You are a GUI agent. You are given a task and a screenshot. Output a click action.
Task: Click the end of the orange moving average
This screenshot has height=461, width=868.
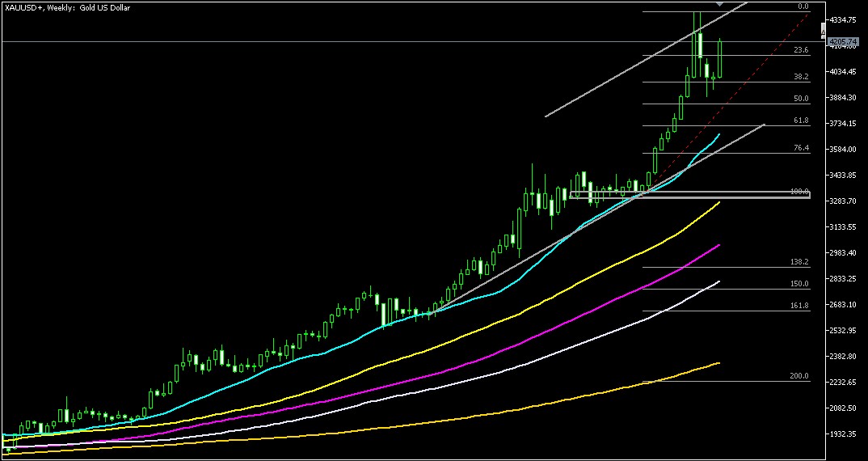tap(718, 364)
